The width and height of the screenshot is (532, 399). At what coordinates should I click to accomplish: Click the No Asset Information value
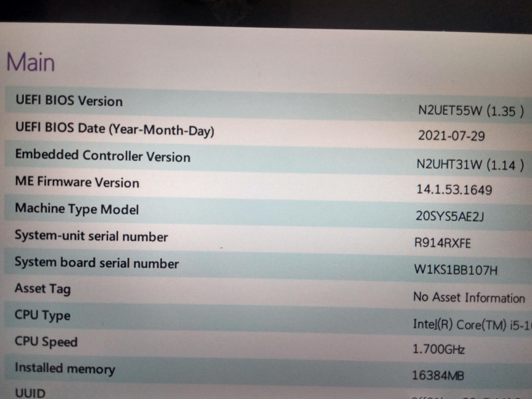[x=469, y=298]
